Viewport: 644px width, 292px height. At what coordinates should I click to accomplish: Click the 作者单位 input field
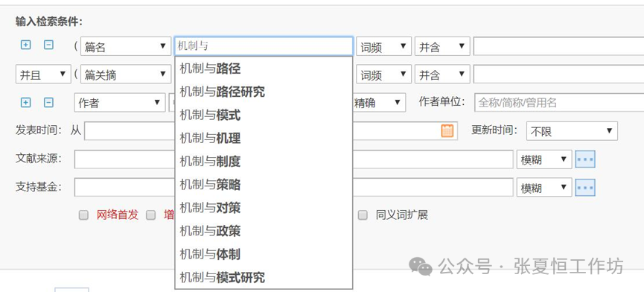click(559, 102)
